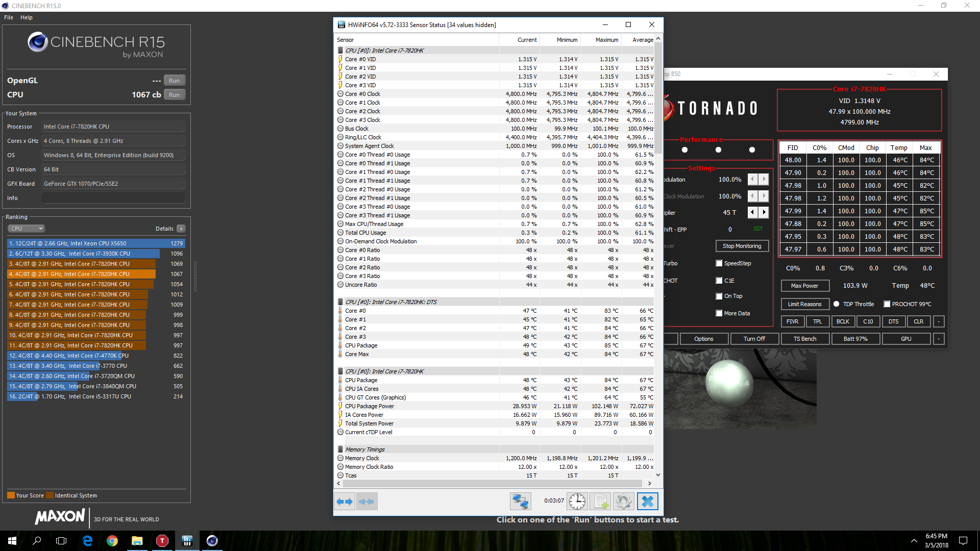Click HWiNFO sensor list scroll-down arrow

(x=658, y=475)
